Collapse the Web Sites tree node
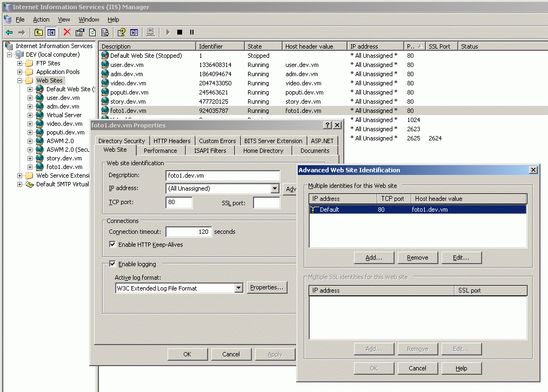This screenshot has width=548, height=392. pyautogui.click(x=20, y=80)
